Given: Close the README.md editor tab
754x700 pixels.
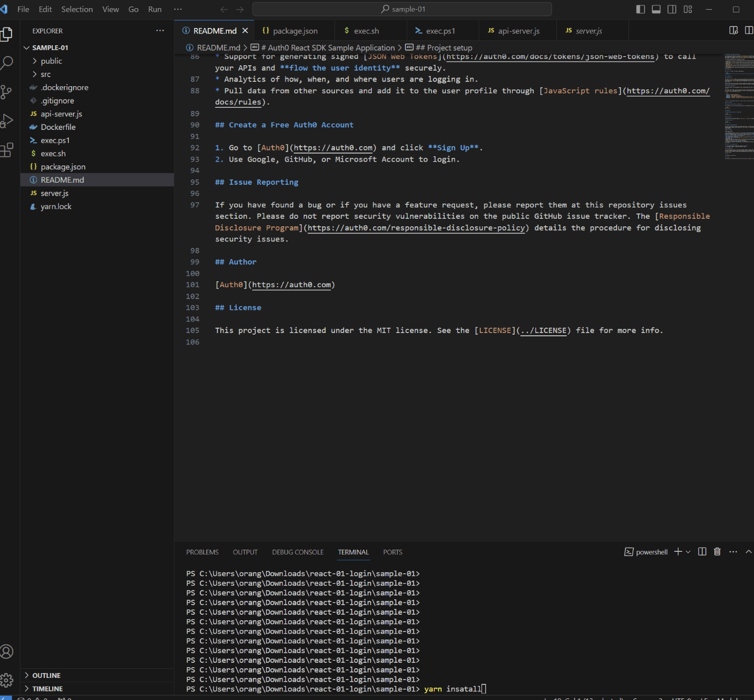Looking at the screenshot, I should pos(245,31).
